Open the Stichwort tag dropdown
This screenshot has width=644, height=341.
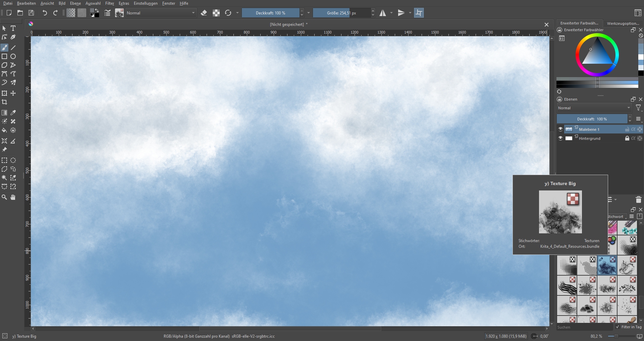[617, 217]
